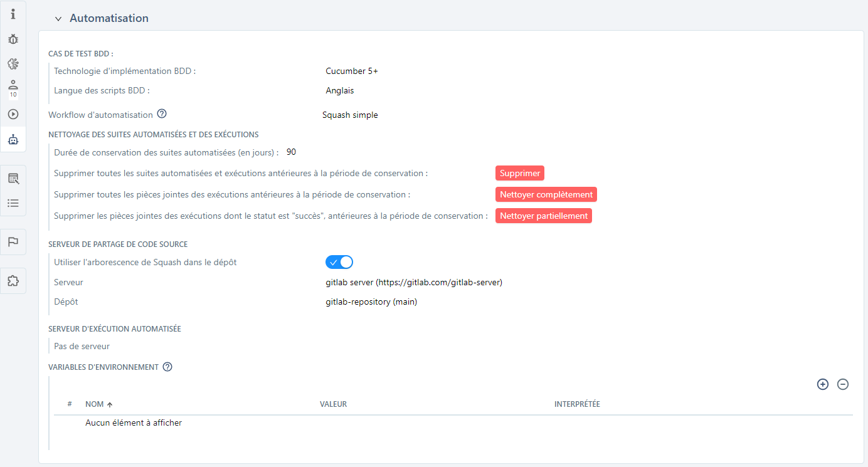This screenshot has height=467, width=868.
Task: Collapse the Automatisation section
Action: [x=58, y=19]
